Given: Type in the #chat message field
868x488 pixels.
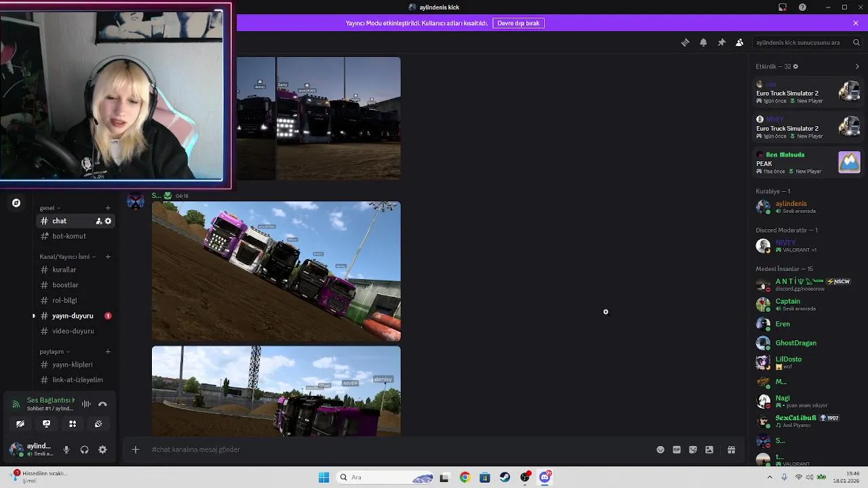Looking at the screenshot, I should 400,449.
